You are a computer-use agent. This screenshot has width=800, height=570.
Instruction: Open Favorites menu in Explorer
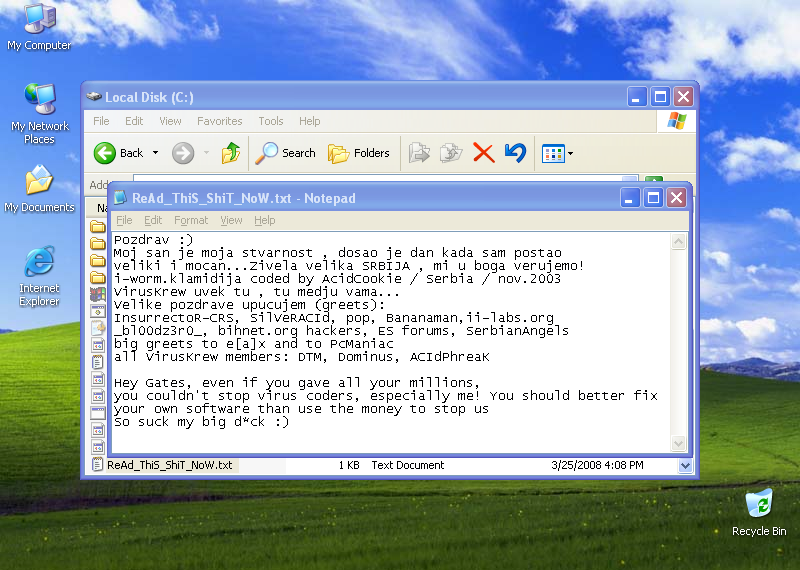click(x=219, y=121)
